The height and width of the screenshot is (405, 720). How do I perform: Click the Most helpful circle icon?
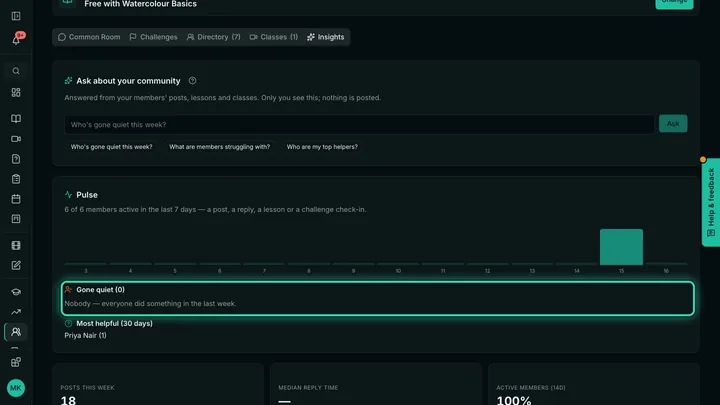tap(68, 324)
